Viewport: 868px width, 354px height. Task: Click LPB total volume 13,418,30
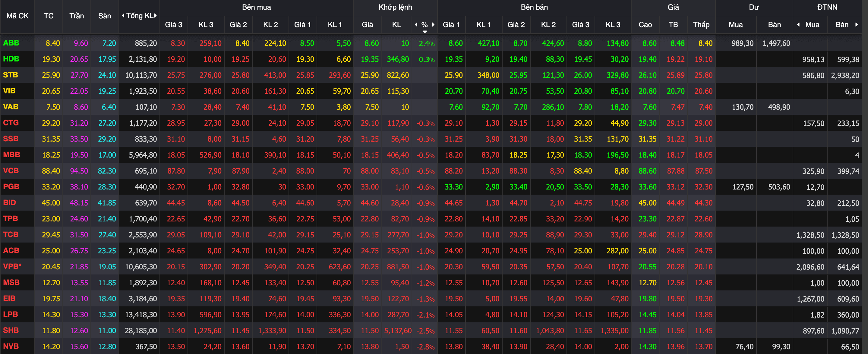pos(141,315)
